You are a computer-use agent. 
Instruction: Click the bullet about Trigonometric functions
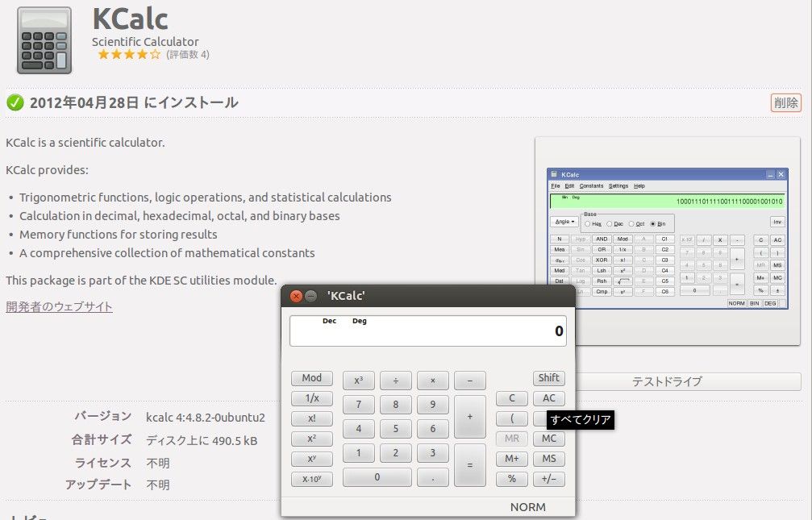pos(205,198)
